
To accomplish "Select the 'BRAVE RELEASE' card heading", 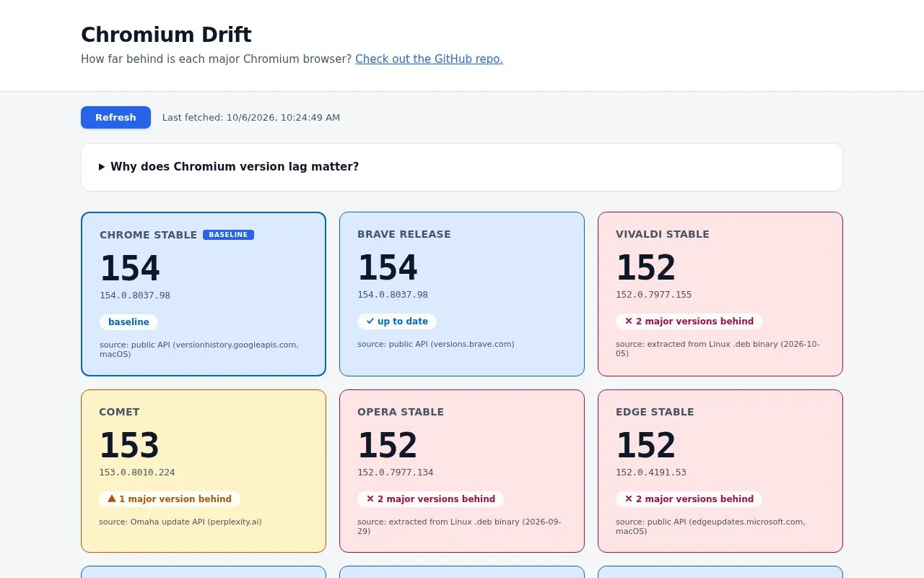I will point(404,234).
